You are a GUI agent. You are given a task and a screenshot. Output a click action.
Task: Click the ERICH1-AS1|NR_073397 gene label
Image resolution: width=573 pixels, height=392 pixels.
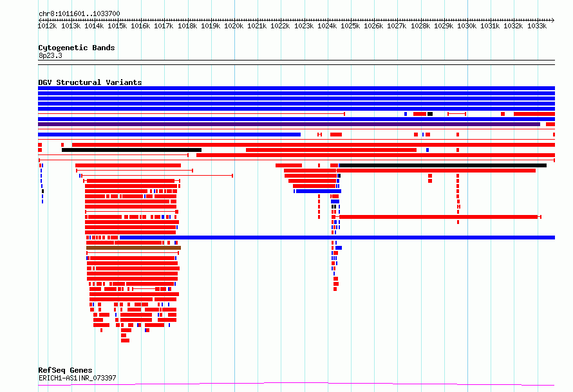click(77, 378)
